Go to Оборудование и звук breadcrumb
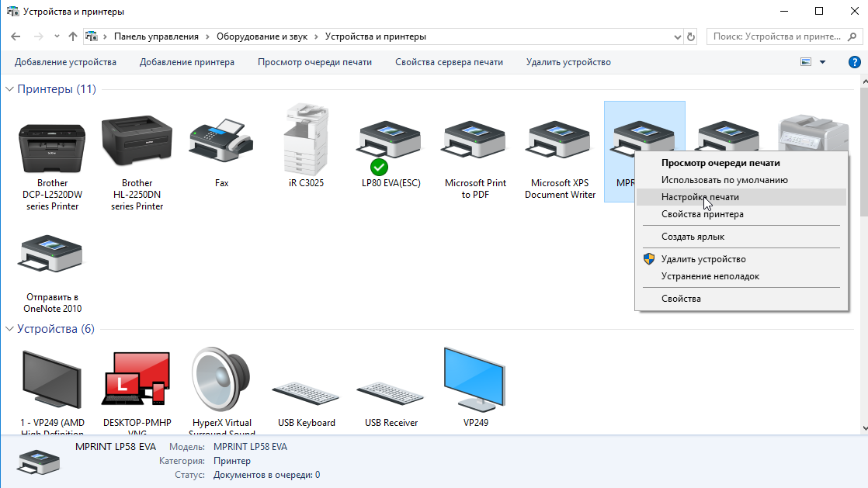868x488 pixels. point(262,36)
